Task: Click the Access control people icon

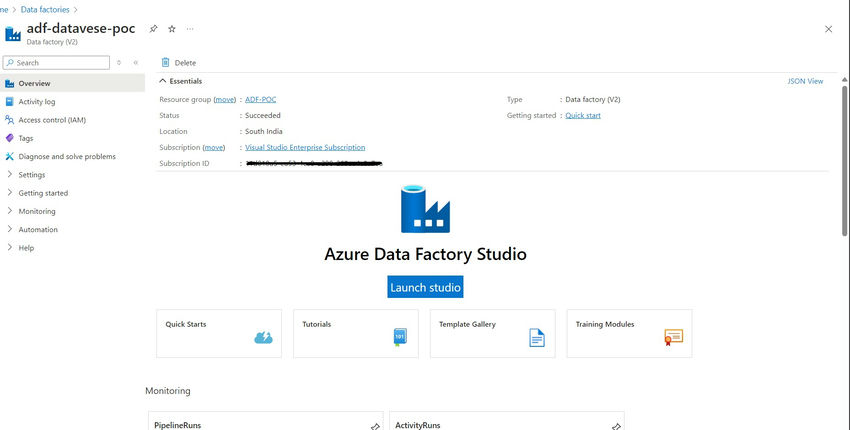Action: [9, 120]
